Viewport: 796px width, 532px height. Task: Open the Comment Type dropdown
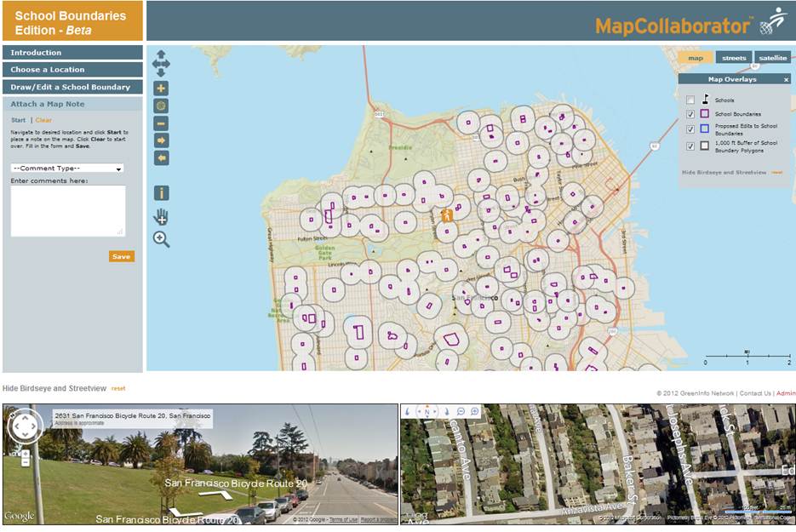click(x=67, y=168)
